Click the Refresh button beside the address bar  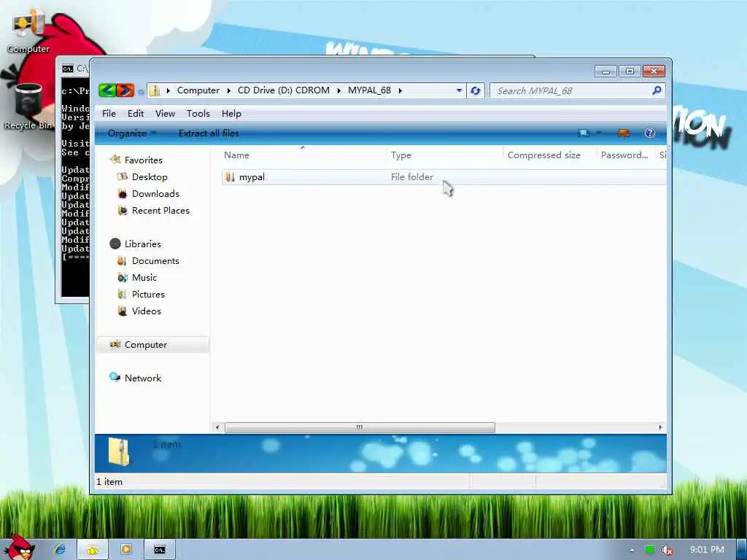[x=476, y=90]
